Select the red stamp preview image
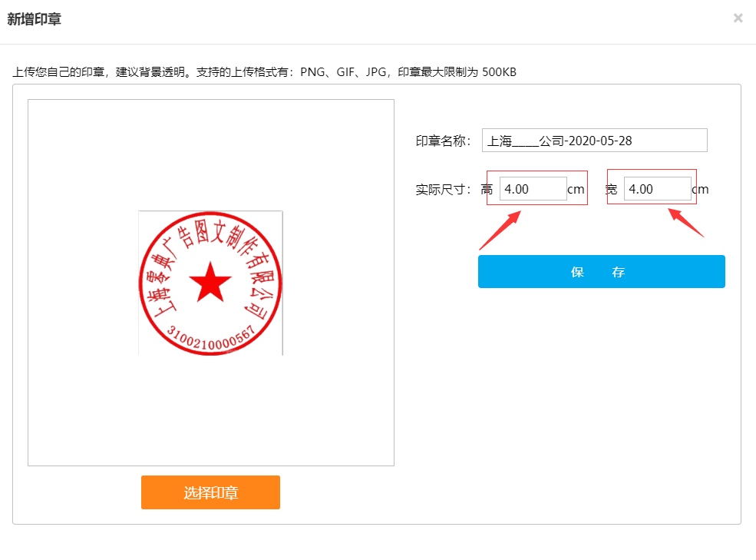 coord(210,283)
